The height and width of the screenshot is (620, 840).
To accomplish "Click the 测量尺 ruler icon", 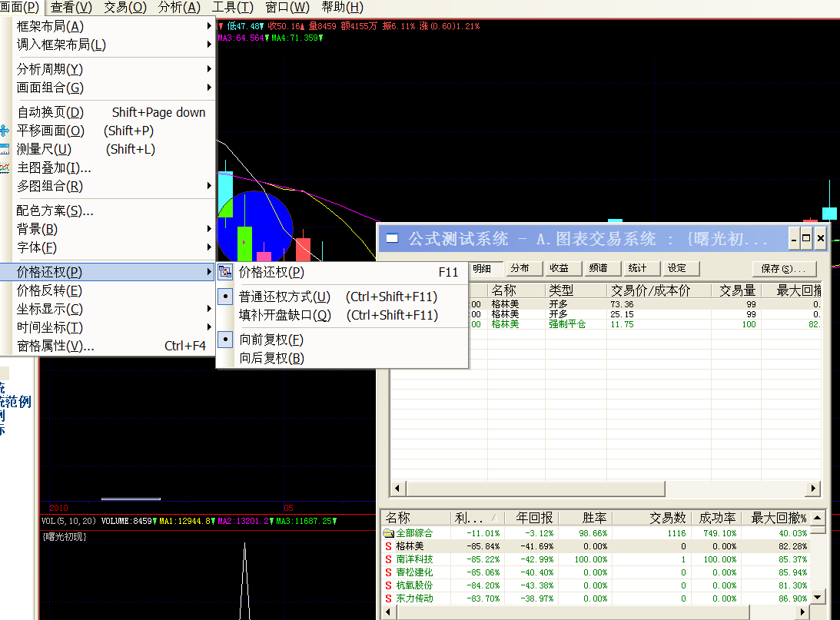I will [5, 149].
